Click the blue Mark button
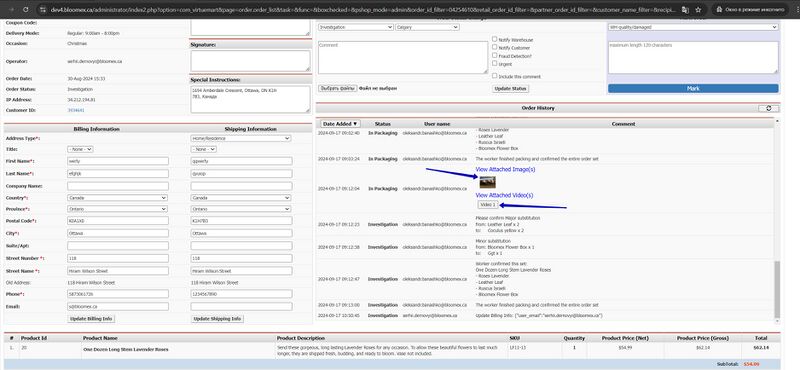800x370 pixels. pyautogui.click(x=693, y=88)
